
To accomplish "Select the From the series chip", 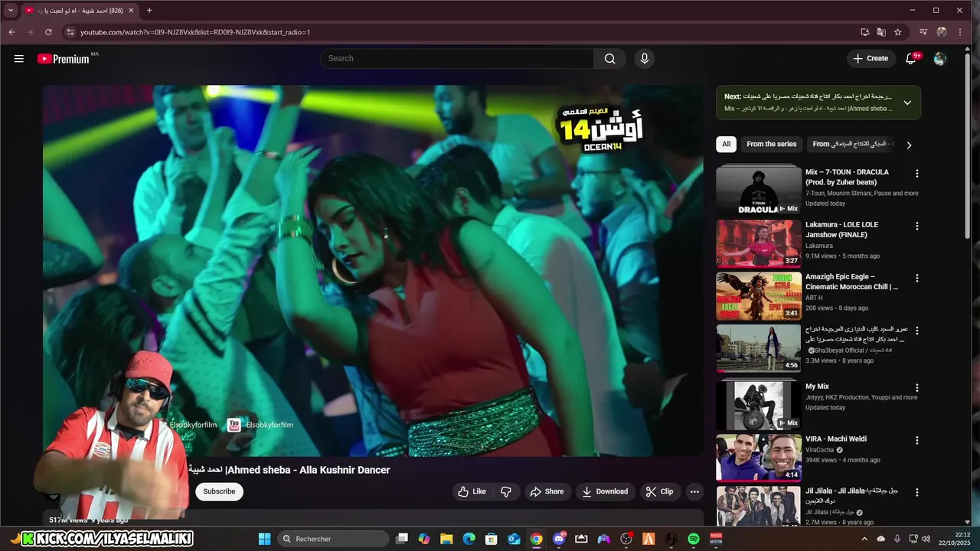I will pos(772,144).
